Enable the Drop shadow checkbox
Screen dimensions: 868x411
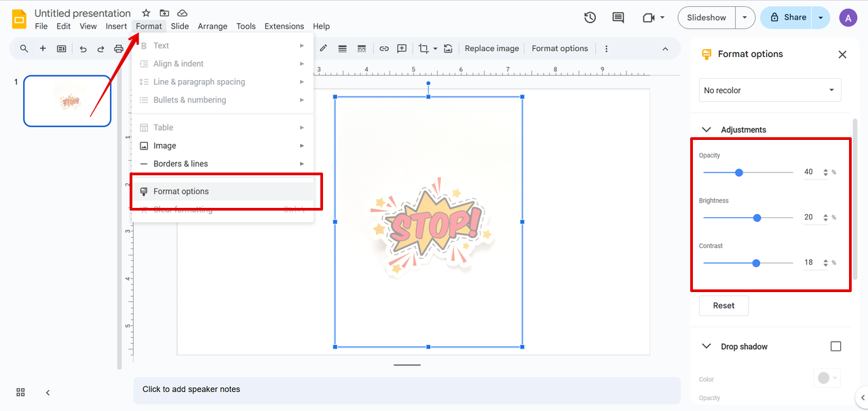(835, 346)
